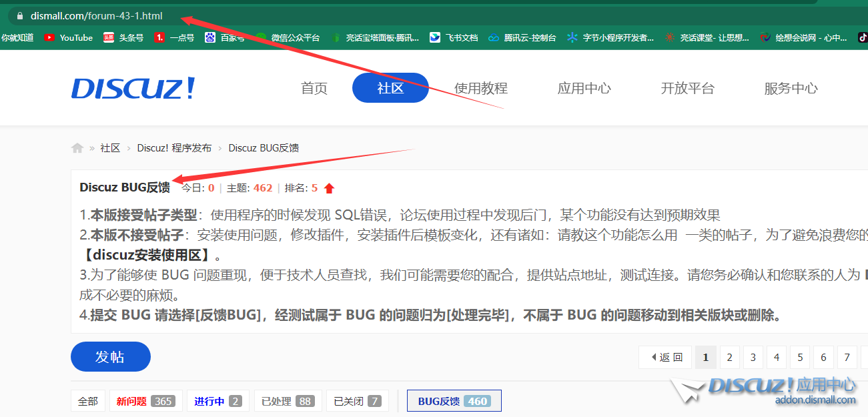
Task: Select the 新问题 365 filter tab
Action: (x=146, y=401)
